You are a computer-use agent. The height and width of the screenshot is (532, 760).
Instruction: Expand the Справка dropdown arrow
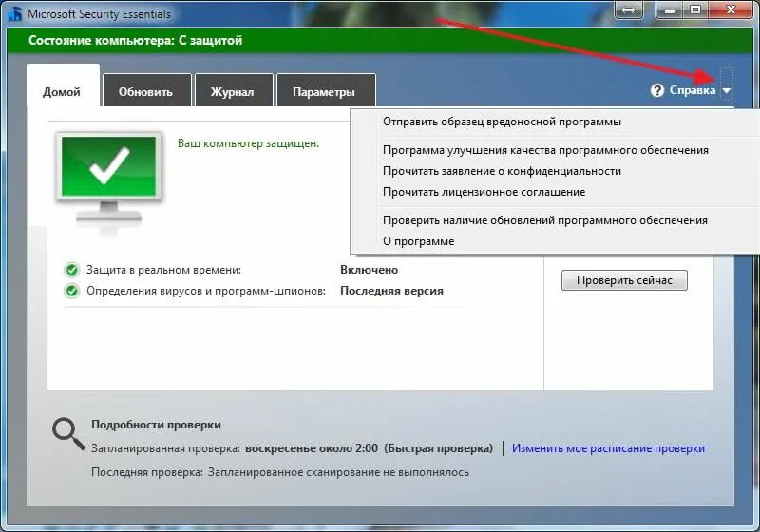coord(726,90)
